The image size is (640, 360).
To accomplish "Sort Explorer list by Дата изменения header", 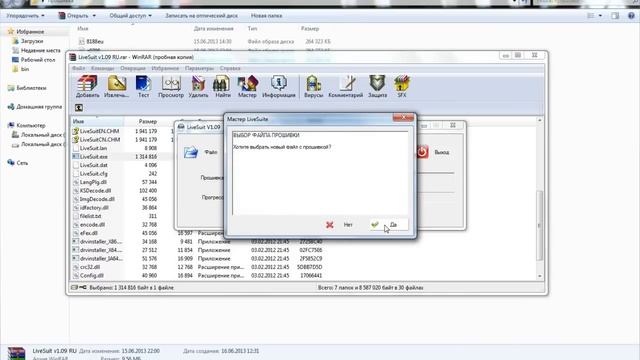I will pos(213,29).
